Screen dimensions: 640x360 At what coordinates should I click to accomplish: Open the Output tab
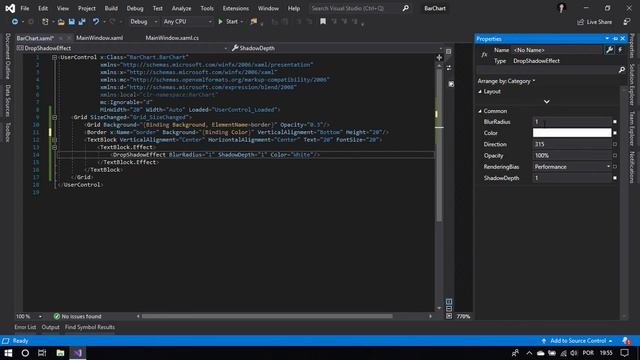[51, 327]
